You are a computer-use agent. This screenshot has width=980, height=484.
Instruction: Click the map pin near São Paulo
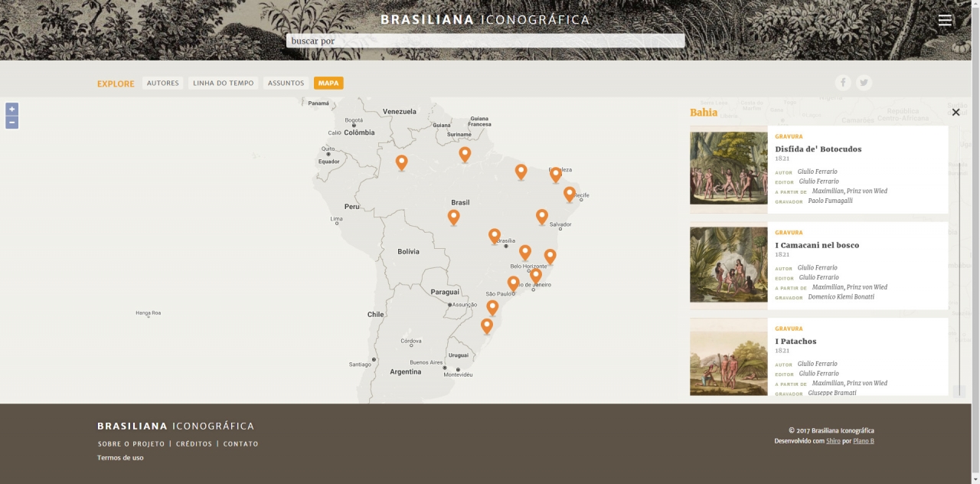[513, 283]
